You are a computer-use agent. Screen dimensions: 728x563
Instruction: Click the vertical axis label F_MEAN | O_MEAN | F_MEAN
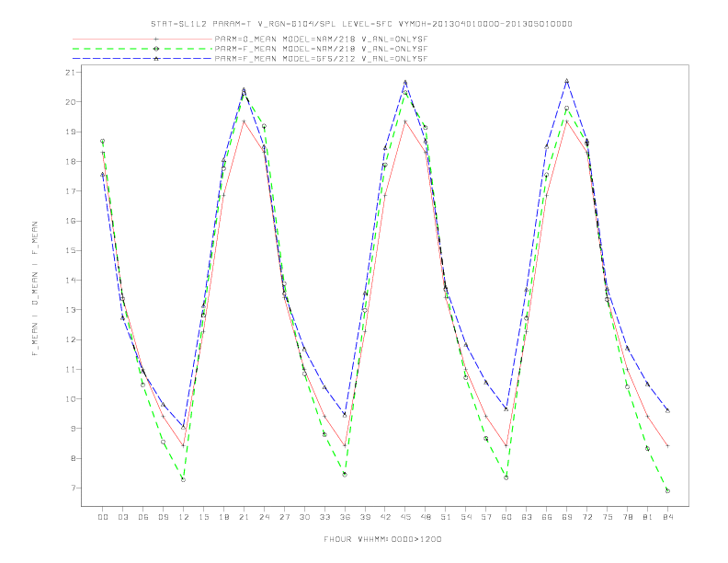[x=34, y=289]
